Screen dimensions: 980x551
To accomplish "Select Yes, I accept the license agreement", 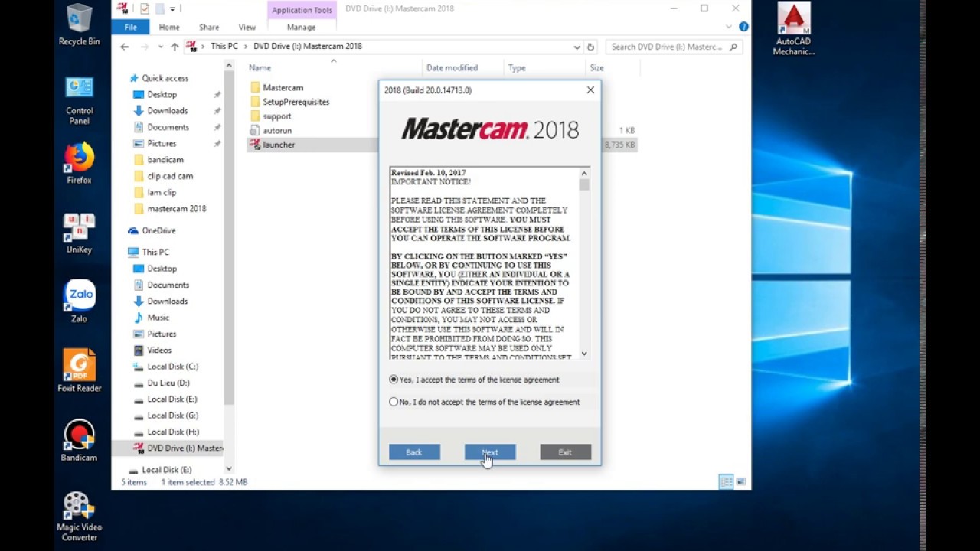I will click(475, 380).
